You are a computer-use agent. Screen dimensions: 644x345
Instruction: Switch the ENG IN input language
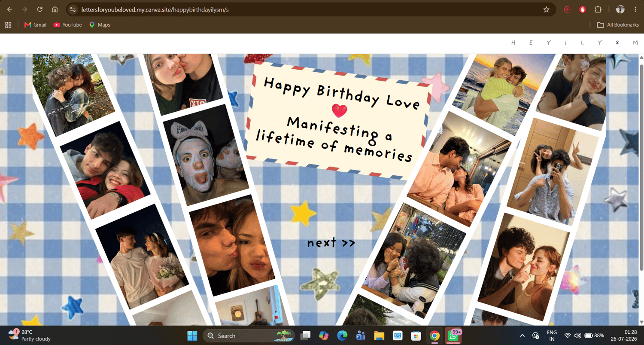552,336
